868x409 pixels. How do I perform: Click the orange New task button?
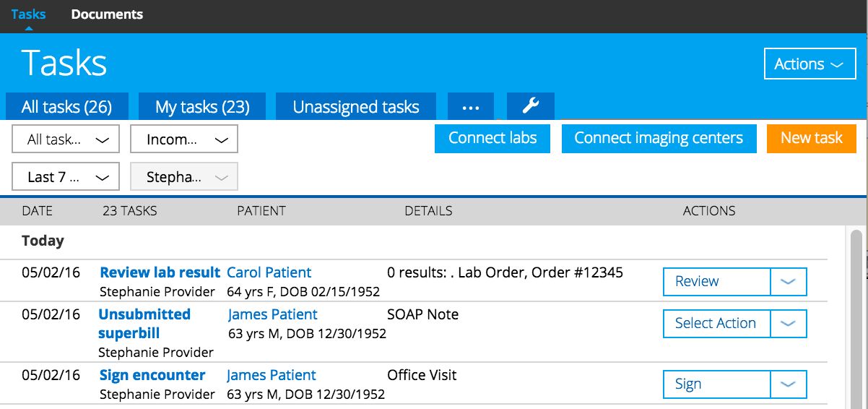pyautogui.click(x=812, y=138)
